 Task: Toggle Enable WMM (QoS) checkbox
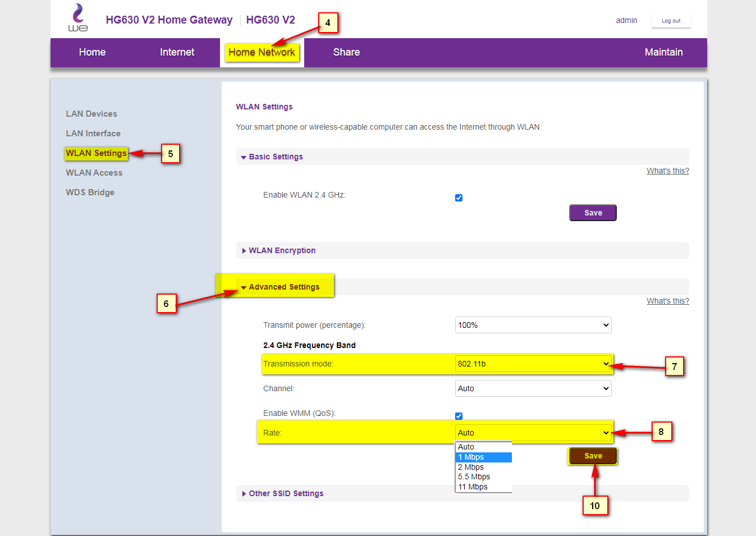(459, 416)
